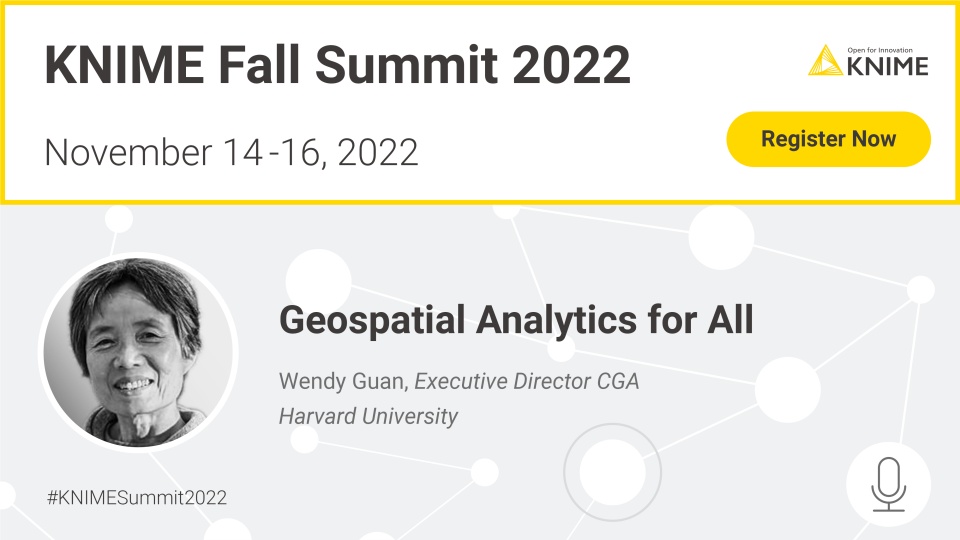Click the large white node below Register Now
The height and width of the screenshot is (540, 960).
tap(721, 237)
